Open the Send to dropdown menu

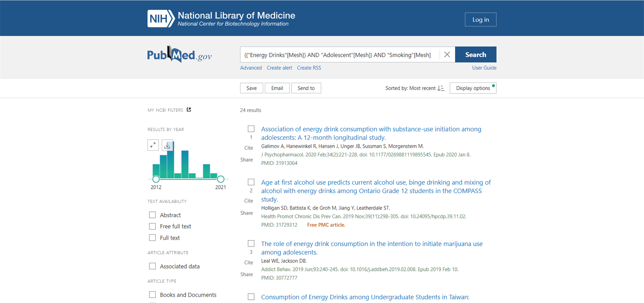click(x=306, y=88)
